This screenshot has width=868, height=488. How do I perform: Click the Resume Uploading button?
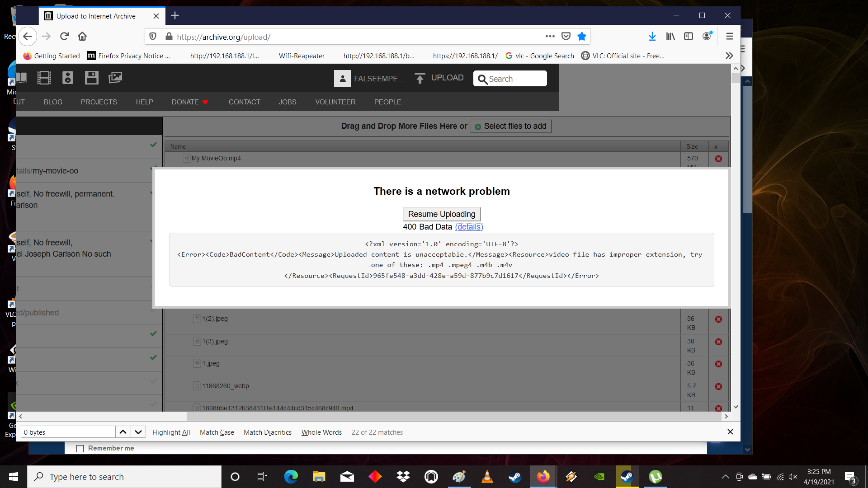442,214
